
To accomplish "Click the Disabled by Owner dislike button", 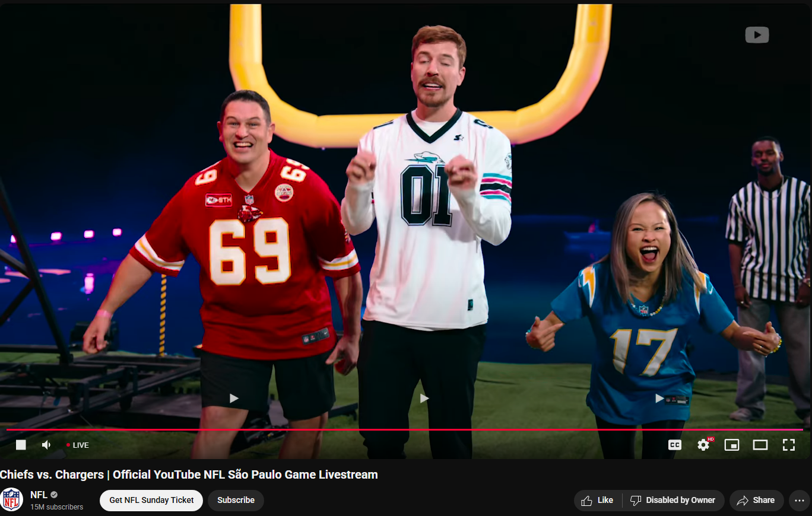I will coord(673,500).
